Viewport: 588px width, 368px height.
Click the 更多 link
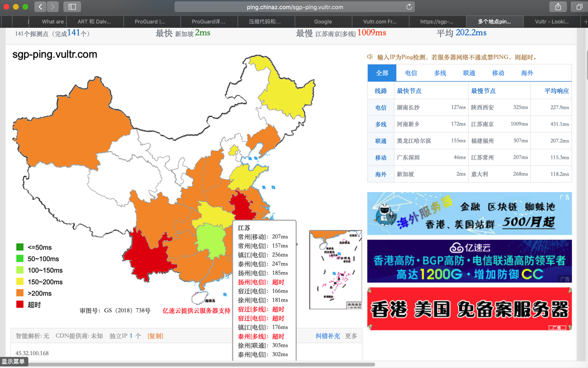pos(351,336)
